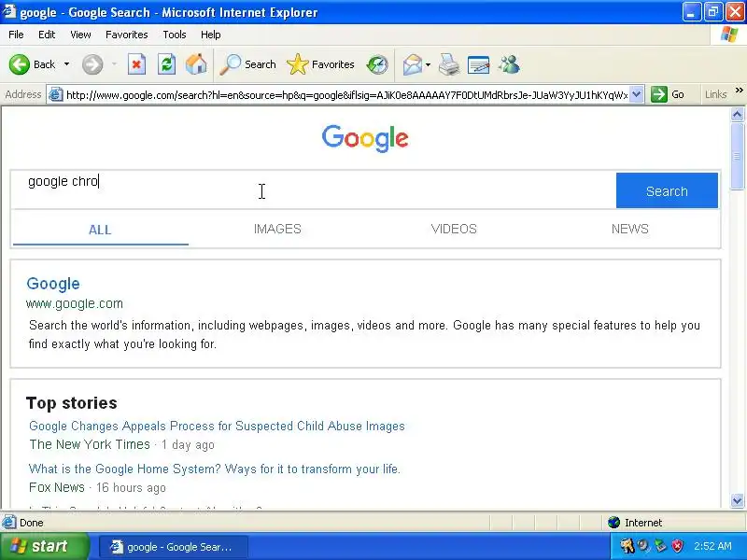Click the www.google.com URL text
This screenshot has height=560, width=747.
tap(75, 304)
